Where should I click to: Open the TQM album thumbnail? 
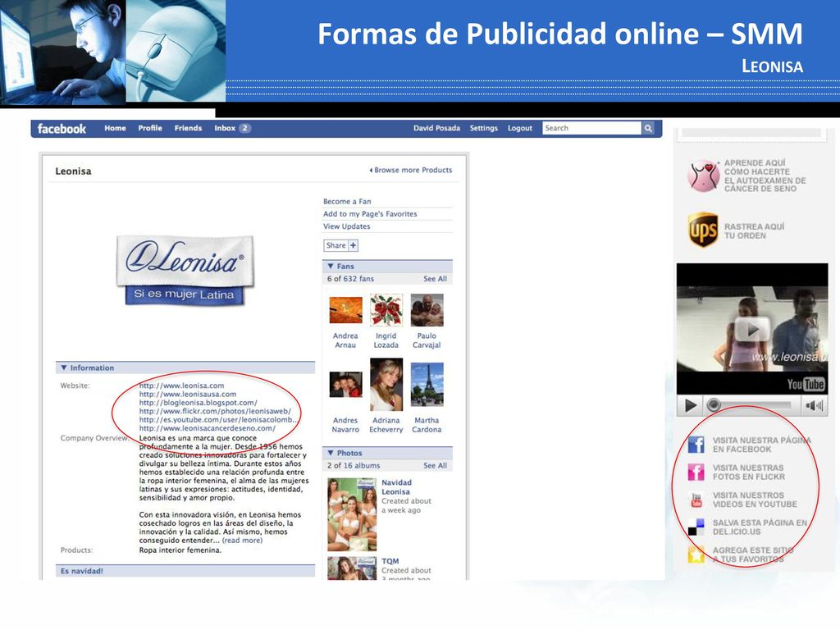coord(352,568)
